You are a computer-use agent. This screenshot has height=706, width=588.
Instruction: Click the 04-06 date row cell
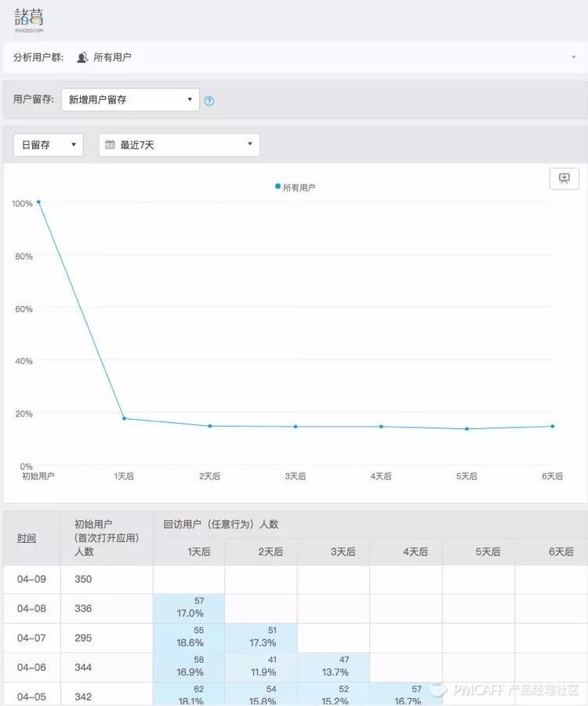click(x=31, y=668)
